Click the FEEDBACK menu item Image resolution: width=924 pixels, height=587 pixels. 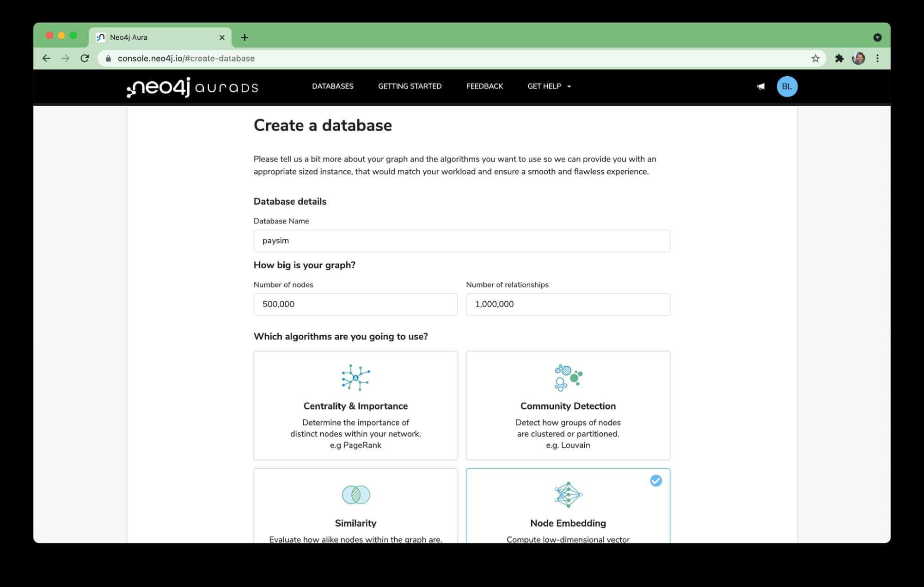[484, 86]
